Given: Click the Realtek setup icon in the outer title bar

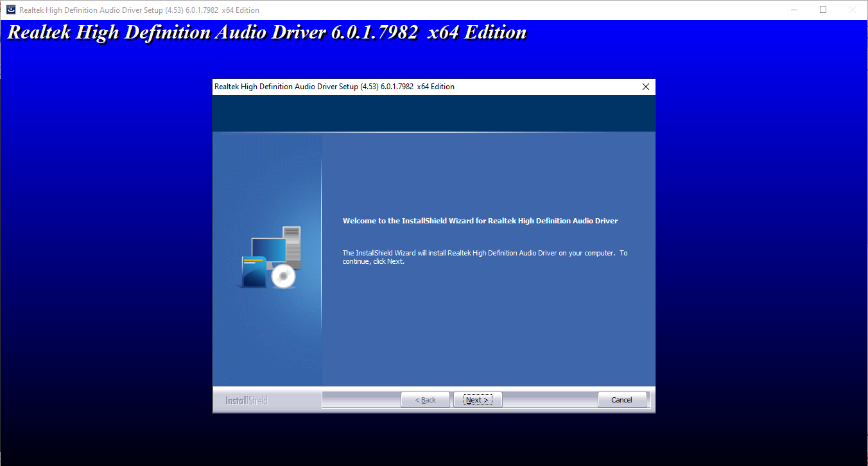Looking at the screenshot, I should [x=11, y=10].
